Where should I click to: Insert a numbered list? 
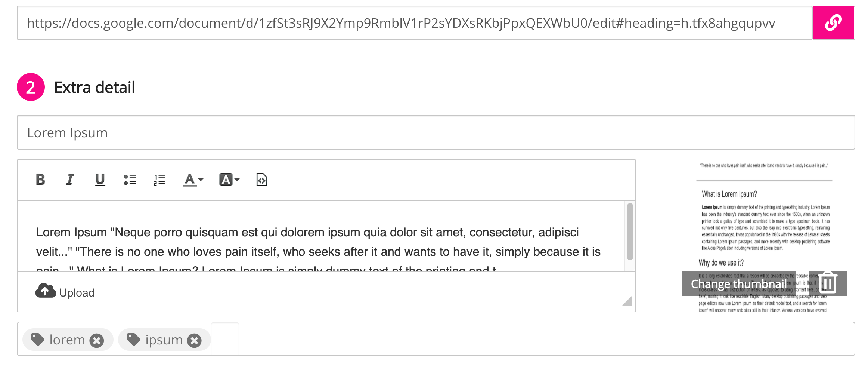pos(159,180)
